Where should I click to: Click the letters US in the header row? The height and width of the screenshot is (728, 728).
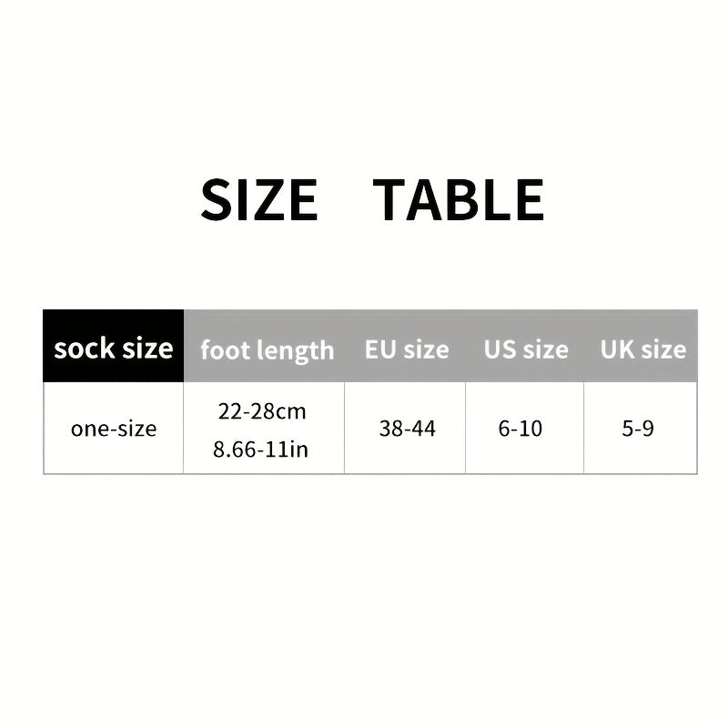pos(499,349)
